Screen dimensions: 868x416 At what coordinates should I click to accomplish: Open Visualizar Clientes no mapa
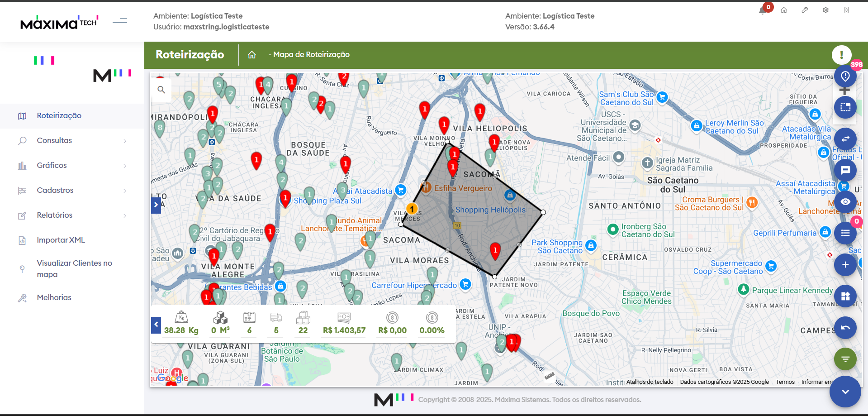coord(74,268)
